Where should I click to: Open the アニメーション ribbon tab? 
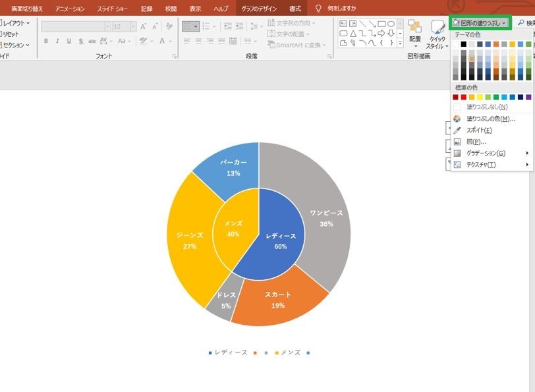(x=70, y=9)
